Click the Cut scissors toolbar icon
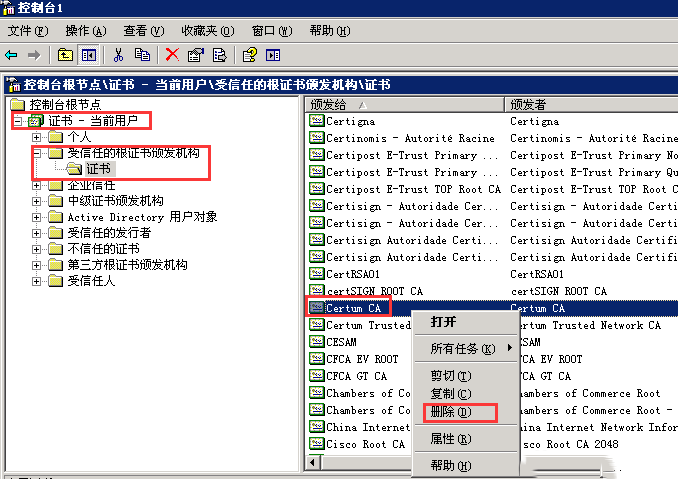This screenshot has height=479, width=678. pos(118,55)
